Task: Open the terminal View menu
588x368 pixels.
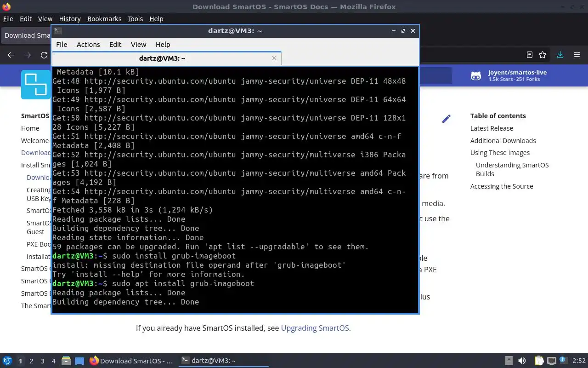Action: [x=138, y=45]
